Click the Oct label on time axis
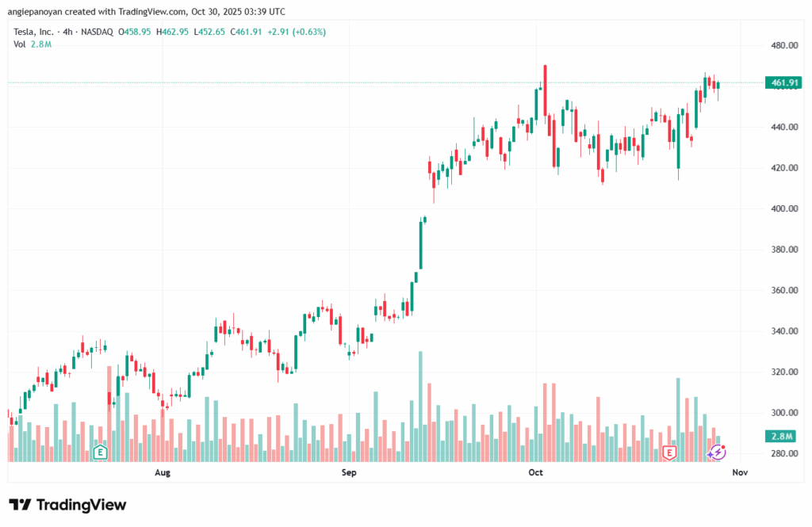812x527 pixels. pos(536,473)
